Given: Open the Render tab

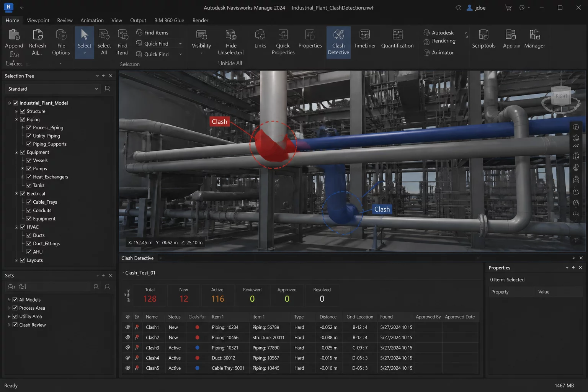Looking at the screenshot, I should [x=201, y=20].
